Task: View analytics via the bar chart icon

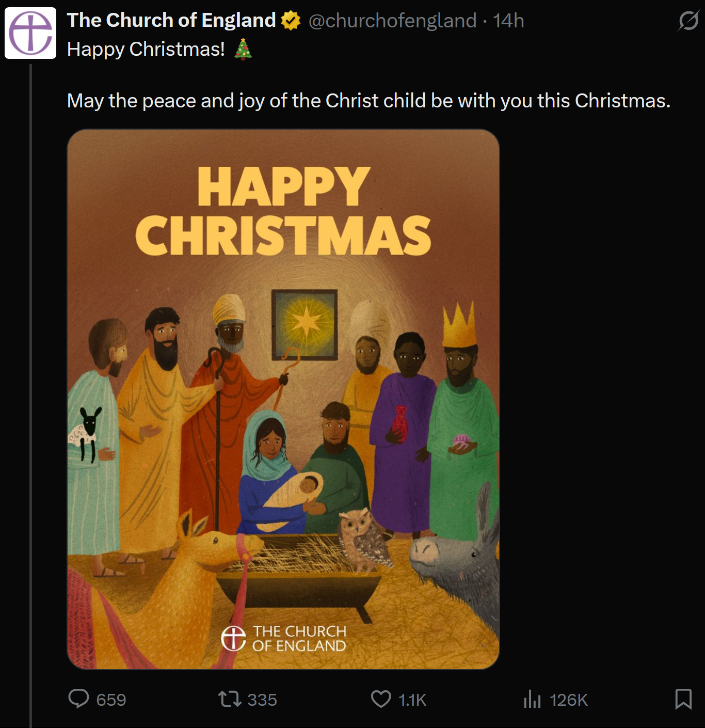Action: (x=532, y=700)
